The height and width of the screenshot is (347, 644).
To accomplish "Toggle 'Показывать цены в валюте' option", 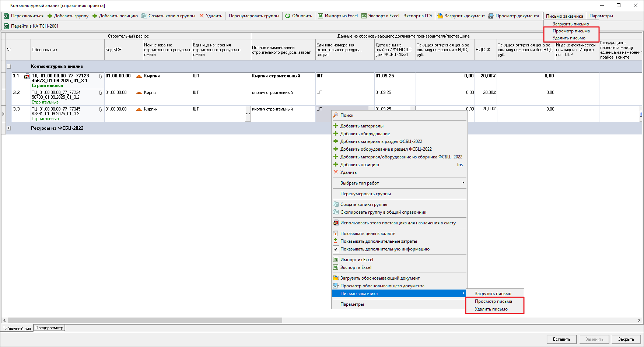I will tap(368, 234).
